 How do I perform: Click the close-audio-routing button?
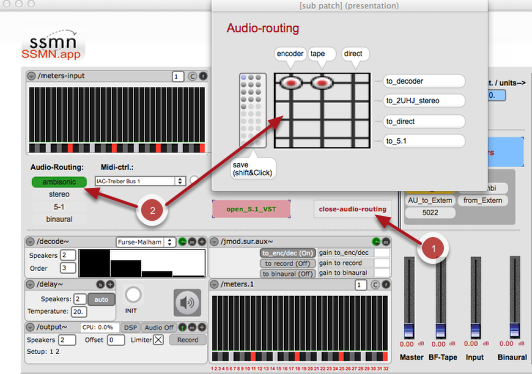(x=352, y=209)
